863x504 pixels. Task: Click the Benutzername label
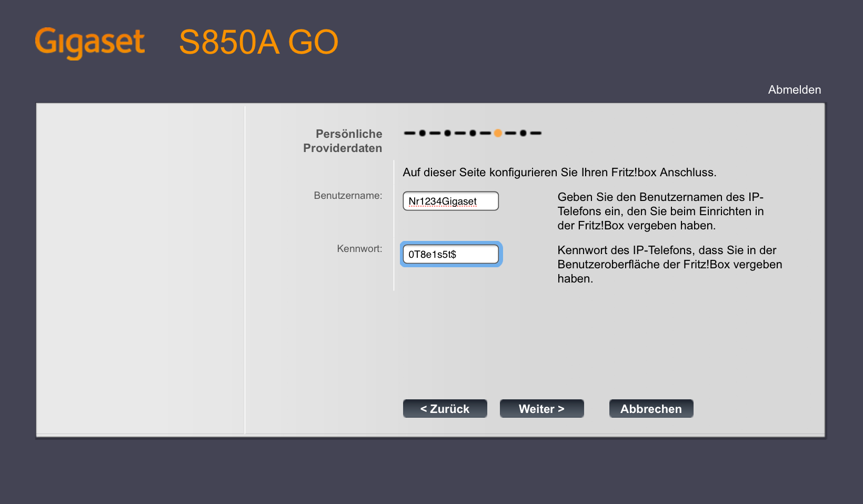(x=348, y=195)
